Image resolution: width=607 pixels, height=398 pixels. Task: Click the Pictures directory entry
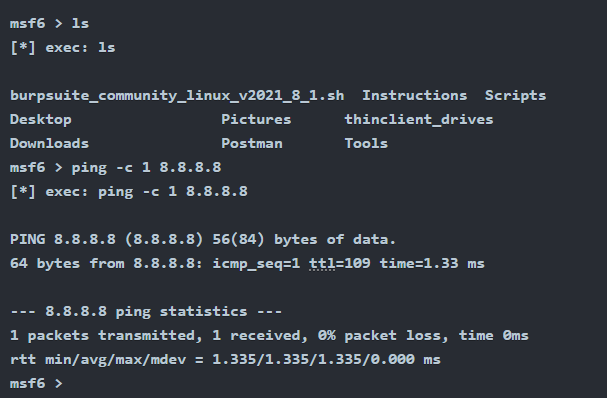[256, 119]
